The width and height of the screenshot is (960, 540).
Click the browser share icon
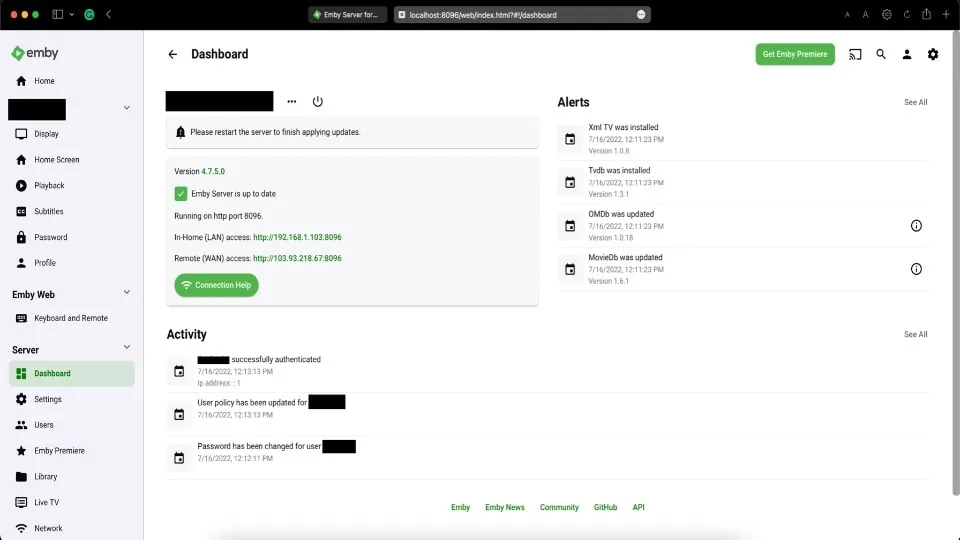click(926, 14)
